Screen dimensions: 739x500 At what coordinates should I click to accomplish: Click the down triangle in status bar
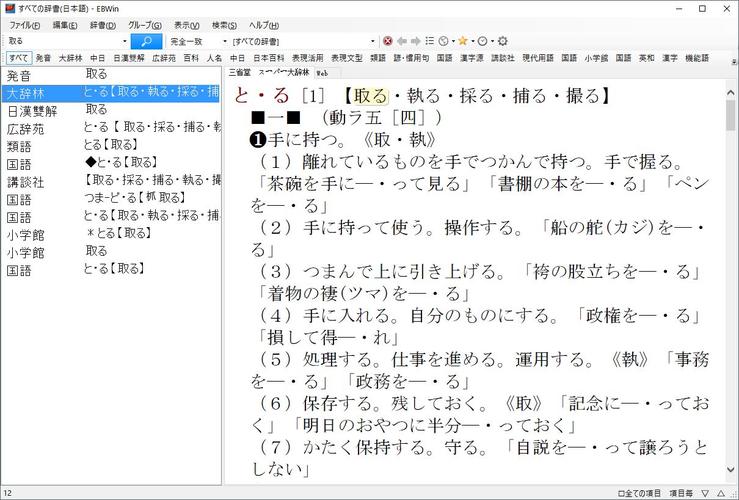706,492
